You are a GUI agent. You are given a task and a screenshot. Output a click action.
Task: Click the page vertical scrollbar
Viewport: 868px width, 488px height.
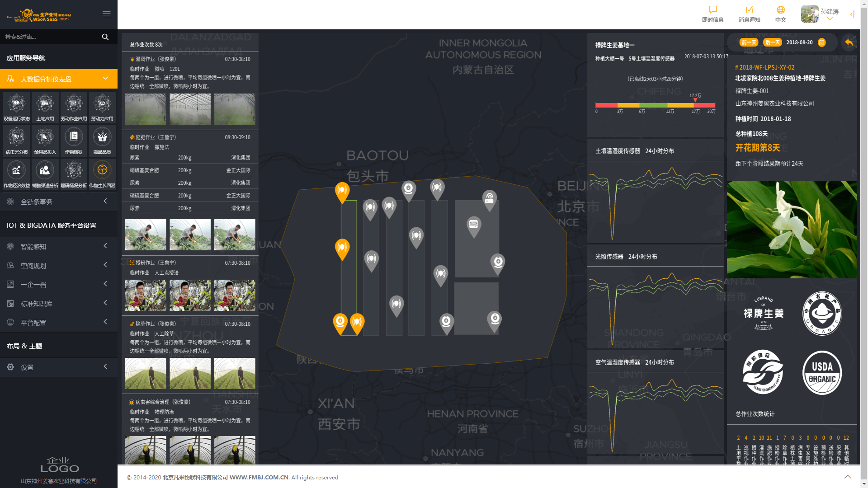tap(864, 244)
